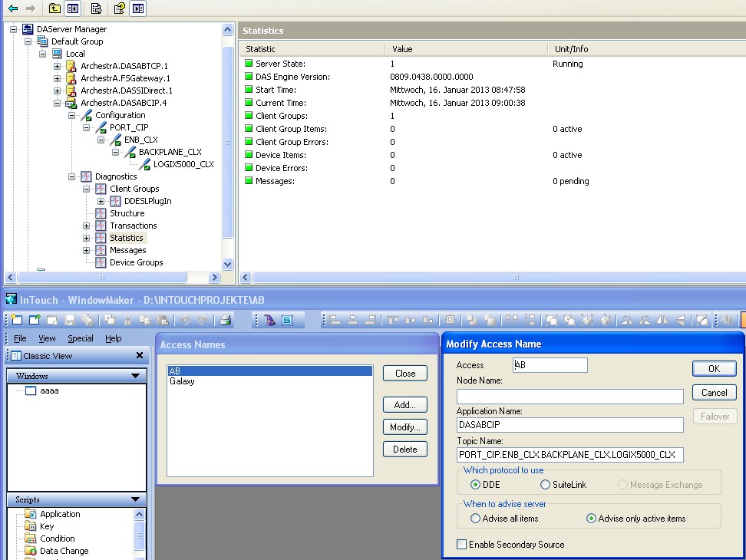Open the Special menu
The width and height of the screenshot is (746, 560).
point(80,338)
